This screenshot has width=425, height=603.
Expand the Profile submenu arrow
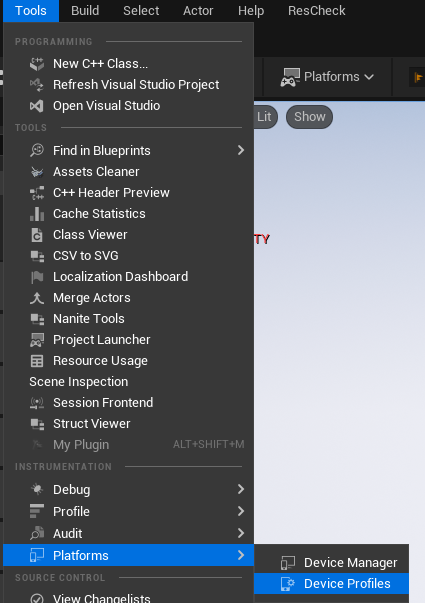241,511
